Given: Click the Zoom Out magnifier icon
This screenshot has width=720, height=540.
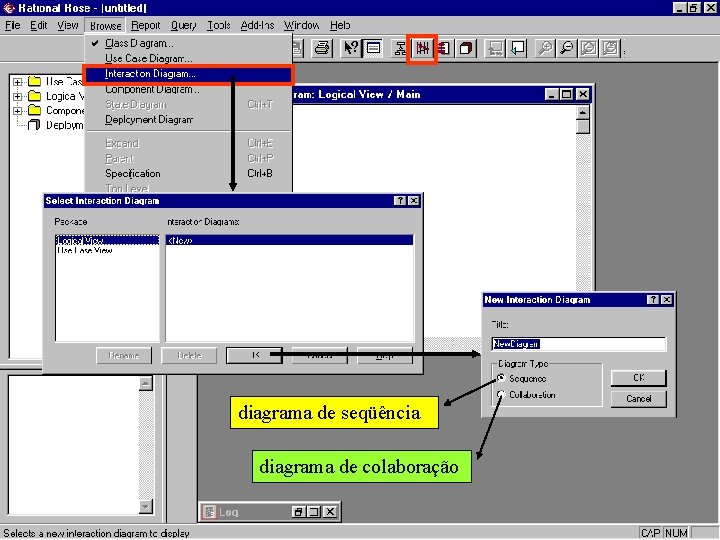Looking at the screenshot, I should pyautogui.click(x=567, y=48).
